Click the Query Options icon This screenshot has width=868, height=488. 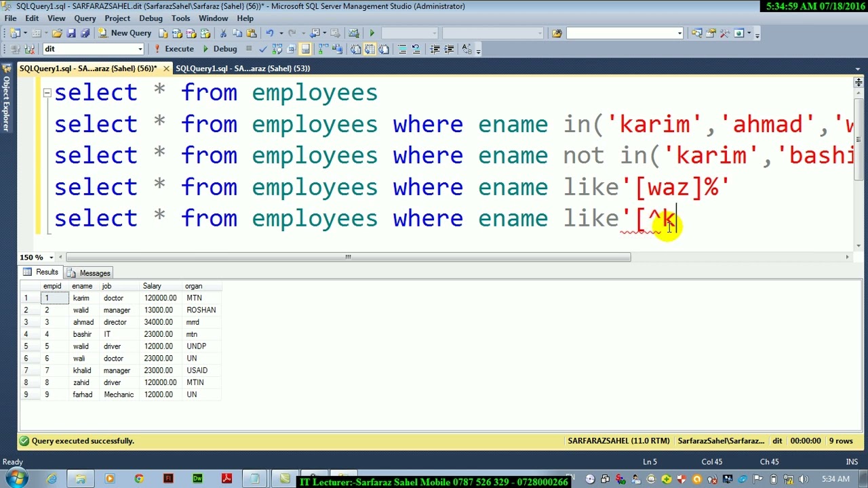pyautogui.click(x=292, y=49)
